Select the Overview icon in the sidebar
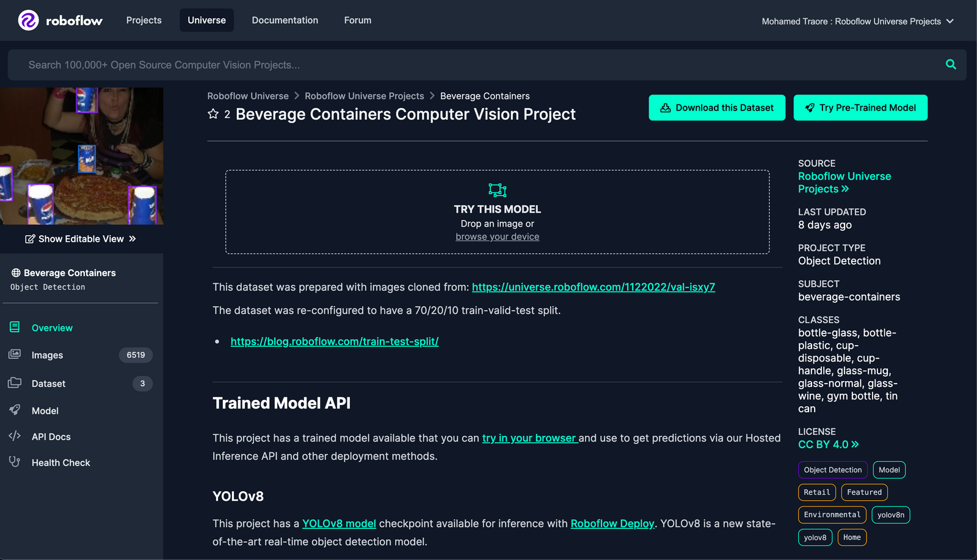Screen dimensions: 977x560 13,327
